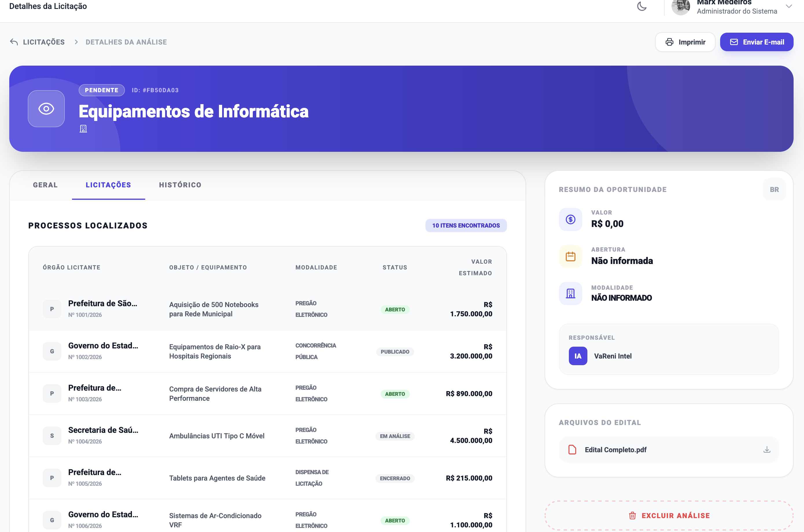Image resolution: width=804 pixels, height=532 pixels.
Task: Download Edital Completo.pdf with download icon
Action: [767, 450]
